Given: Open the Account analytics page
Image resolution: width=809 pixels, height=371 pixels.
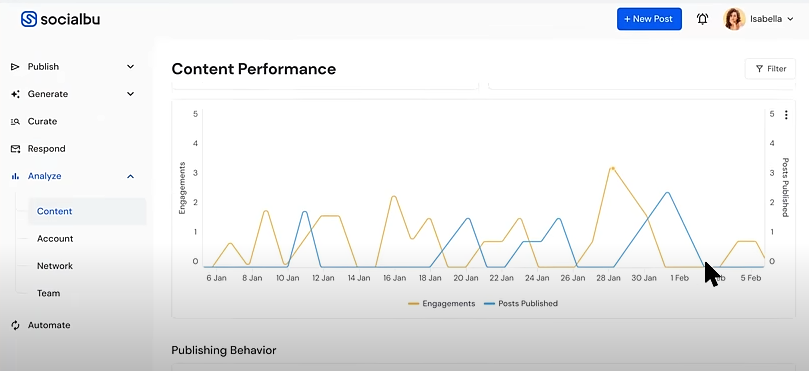Looking at the screenshot, I should [x=55, y=238].
